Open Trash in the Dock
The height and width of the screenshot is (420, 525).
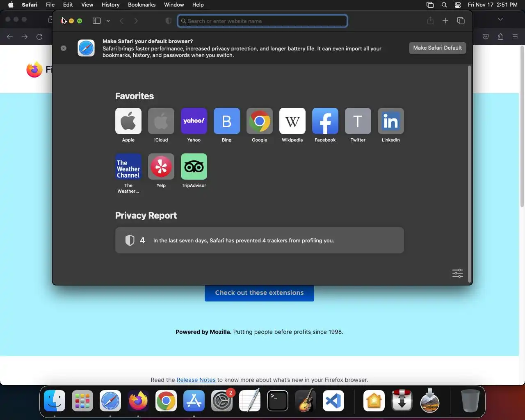click(470, 401)
